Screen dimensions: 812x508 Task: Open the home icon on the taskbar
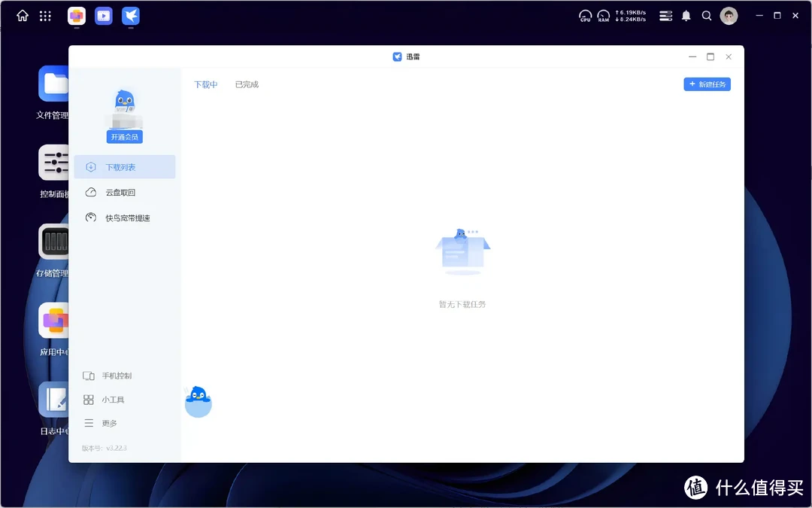(21, 15)
